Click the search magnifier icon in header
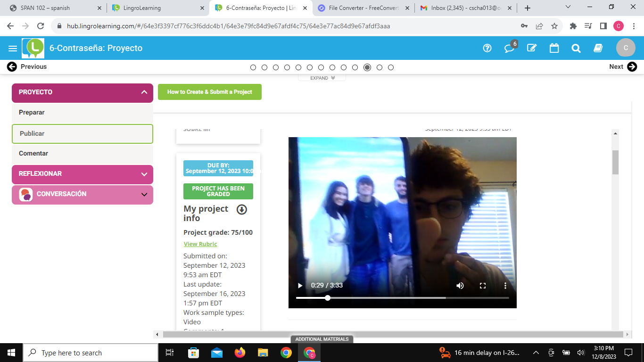This screenshot has width=644, height=362. 576,48
